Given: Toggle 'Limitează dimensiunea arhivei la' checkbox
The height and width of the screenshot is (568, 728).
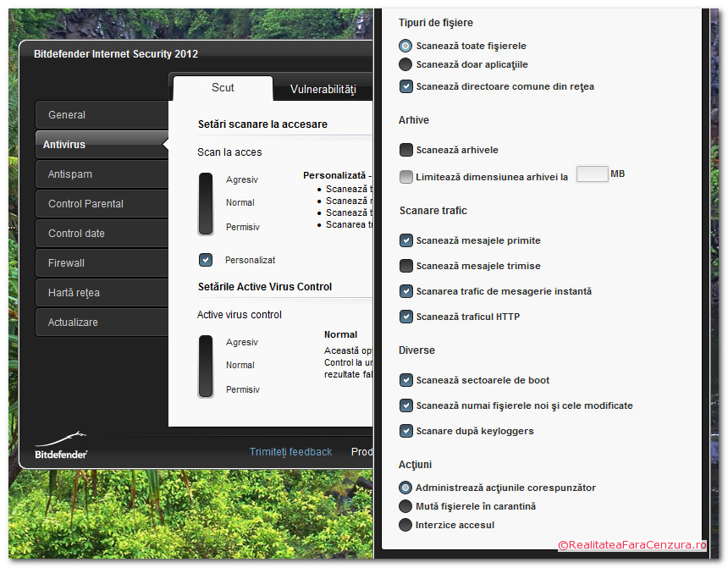Looking at the screenshot, I should (405, 176).
